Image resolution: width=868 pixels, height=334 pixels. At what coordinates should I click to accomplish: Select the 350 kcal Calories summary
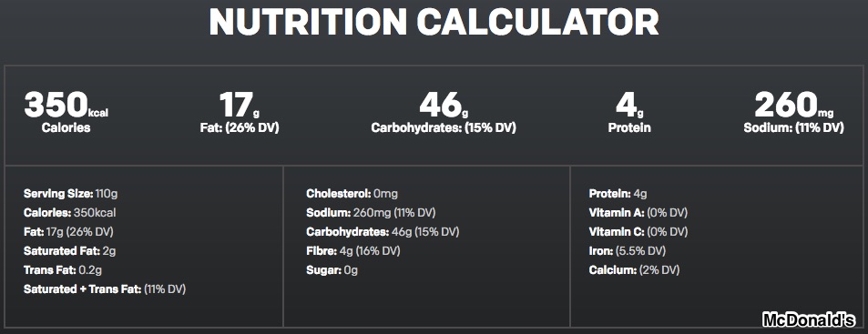click(66, 112)
